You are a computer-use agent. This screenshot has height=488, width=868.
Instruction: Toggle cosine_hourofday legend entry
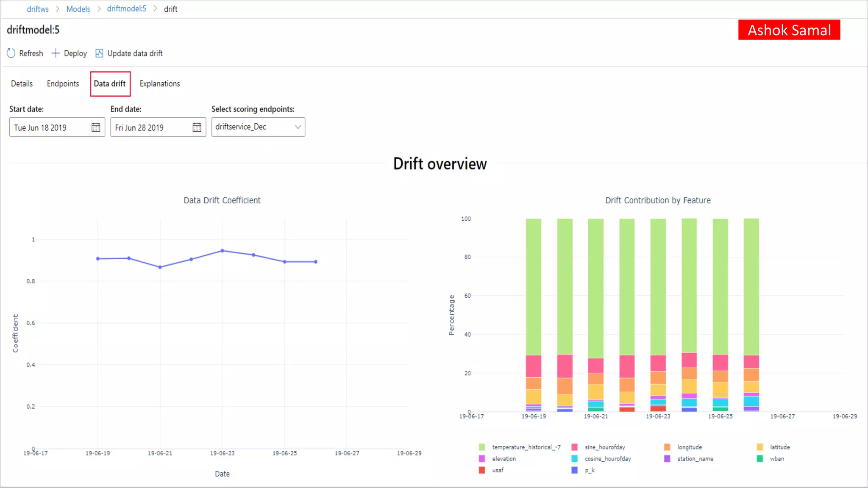coord(607,458)
